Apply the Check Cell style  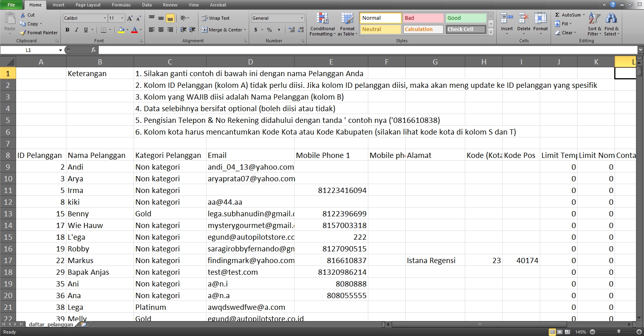coord(466,29)
